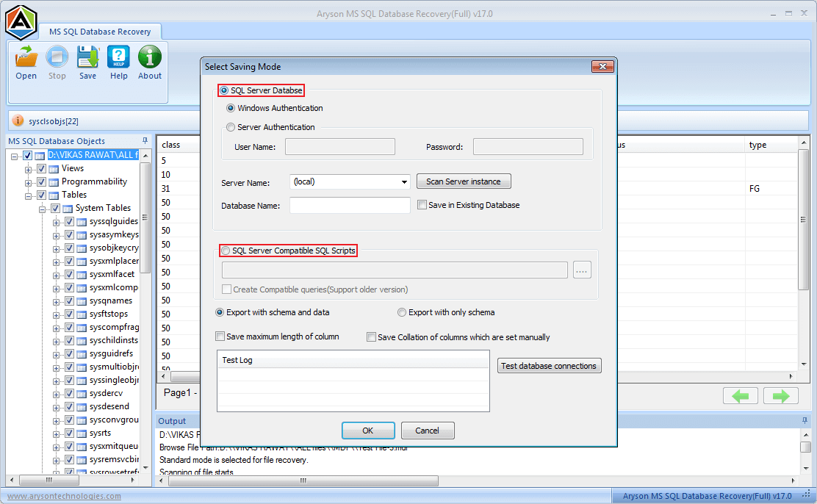Expand the syssqlguides table node

57,221
